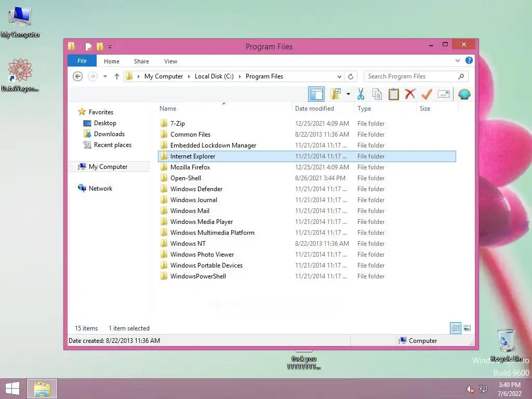532x399 pixels.
Task: Sort by the Type column header
Action: click(x=385, y=108)
